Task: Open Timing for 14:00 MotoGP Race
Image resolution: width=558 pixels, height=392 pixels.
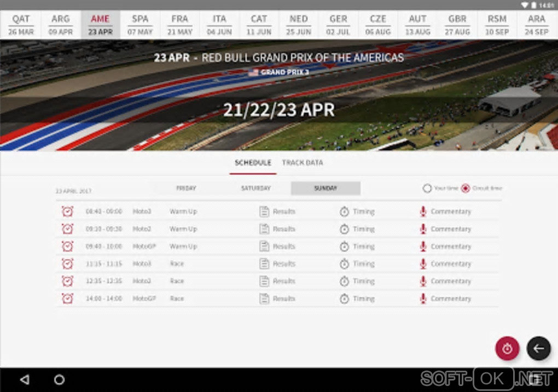Action: 357,299
